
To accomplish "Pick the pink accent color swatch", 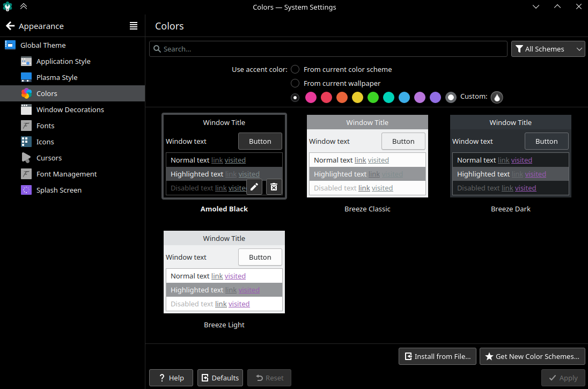I will [311, 98].
